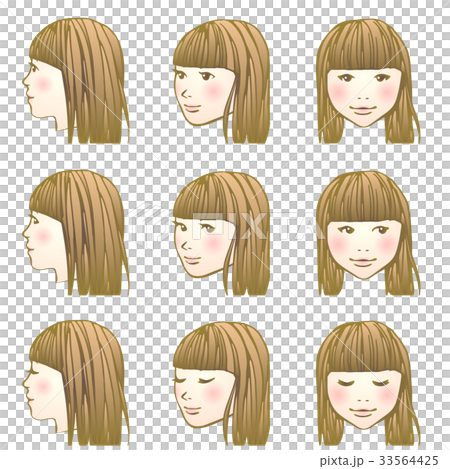The width and height of the screenshot is (450, 469).
Task: Select the top-right front-facing head, eyes open
Action: tap(368, 81)
